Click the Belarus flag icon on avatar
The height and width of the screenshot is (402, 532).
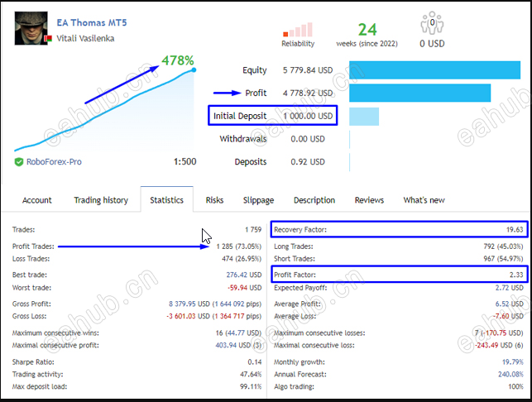tap(48, 38)
